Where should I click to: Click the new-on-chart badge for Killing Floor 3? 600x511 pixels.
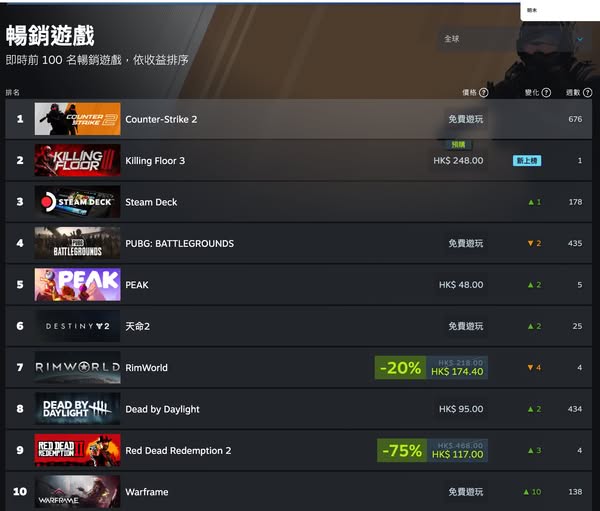[527, 160]
